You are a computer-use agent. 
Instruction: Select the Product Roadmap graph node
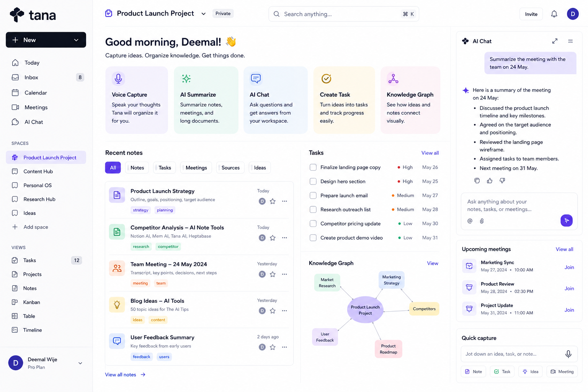pyautogui.click(x=388, y=349)
